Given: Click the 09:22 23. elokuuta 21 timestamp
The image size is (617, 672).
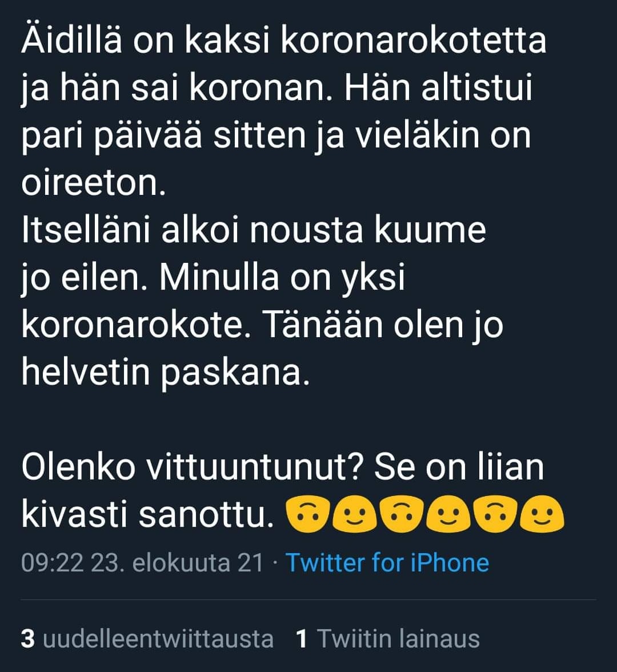Looking at the screenshot, I should pos(142,563).
